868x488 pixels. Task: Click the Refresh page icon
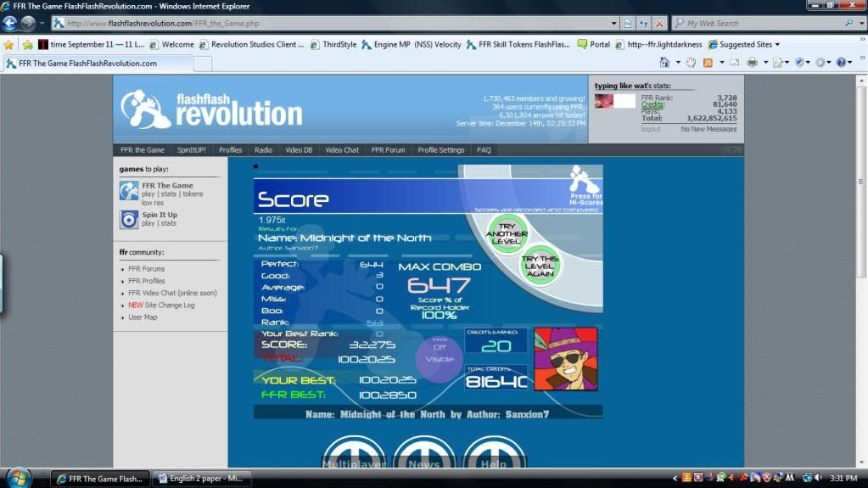click(x=643, y=23)
